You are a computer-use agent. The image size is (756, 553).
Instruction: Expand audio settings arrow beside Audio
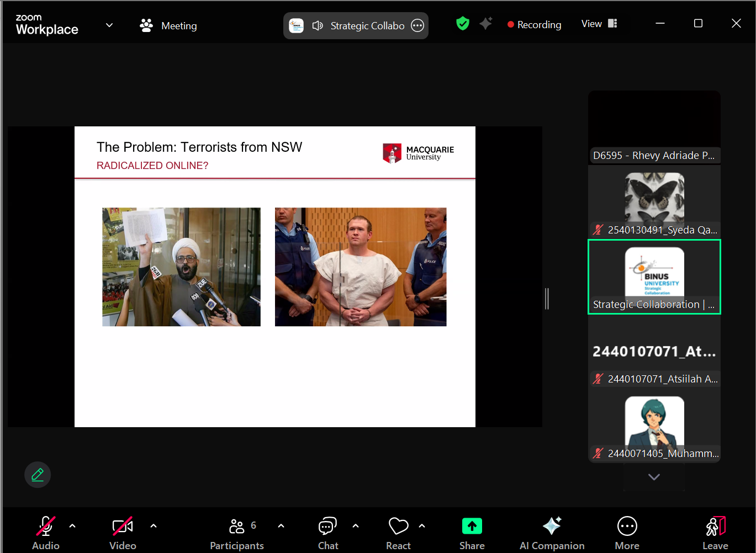coord(72,526)
